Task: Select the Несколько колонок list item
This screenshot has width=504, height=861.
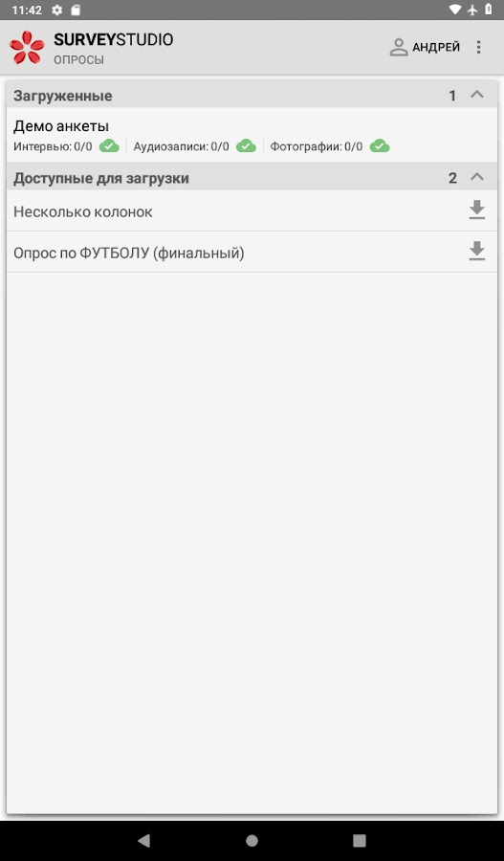Action: pos(252,210)
